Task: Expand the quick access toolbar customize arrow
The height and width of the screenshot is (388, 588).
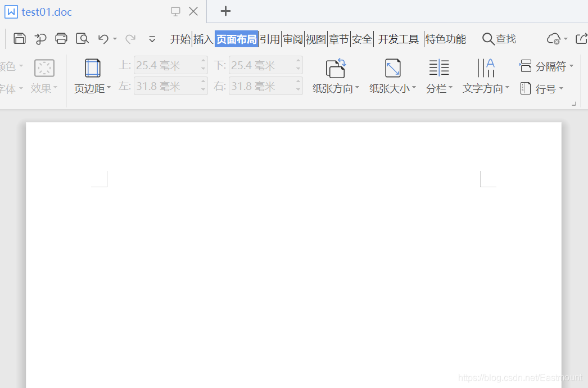Action: pyautogui.click(x=152, y=39)
